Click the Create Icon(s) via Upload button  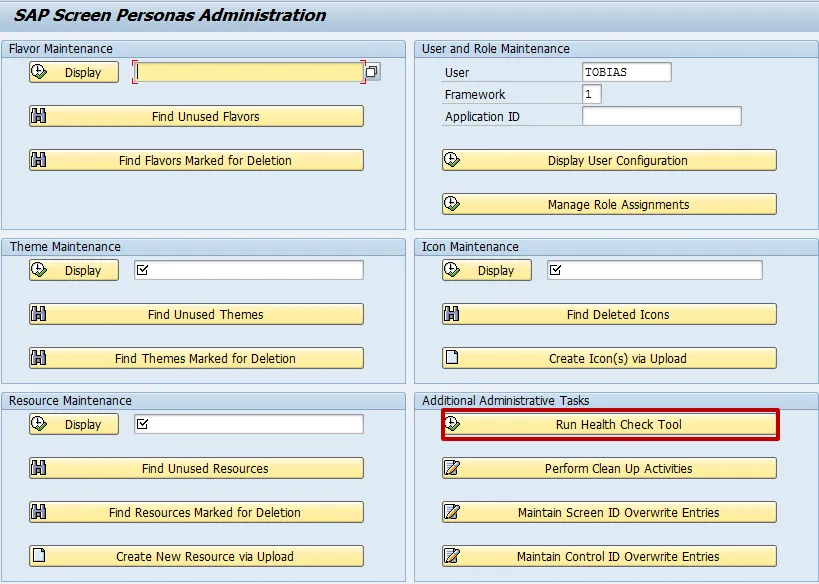(609, 358)
